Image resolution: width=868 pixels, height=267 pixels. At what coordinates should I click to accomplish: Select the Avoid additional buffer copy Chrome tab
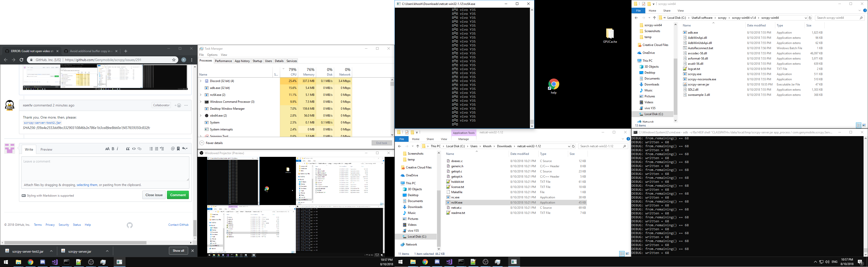(x=90, y=51)
